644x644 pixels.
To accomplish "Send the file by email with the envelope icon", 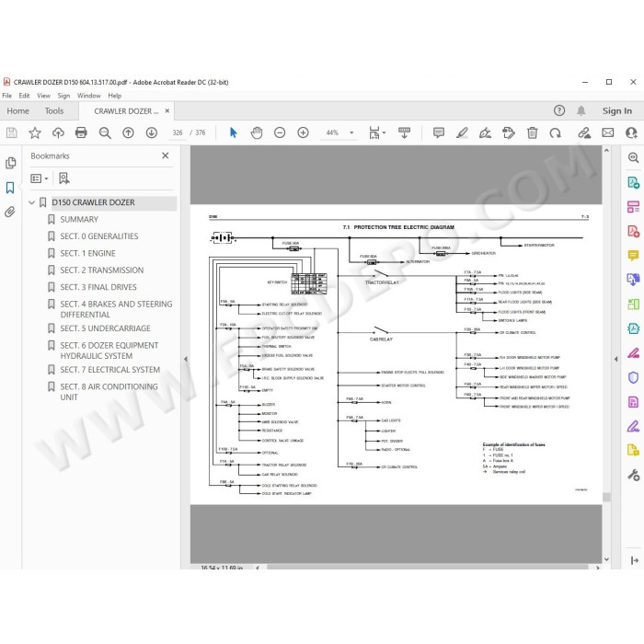I will coord(608,132).
